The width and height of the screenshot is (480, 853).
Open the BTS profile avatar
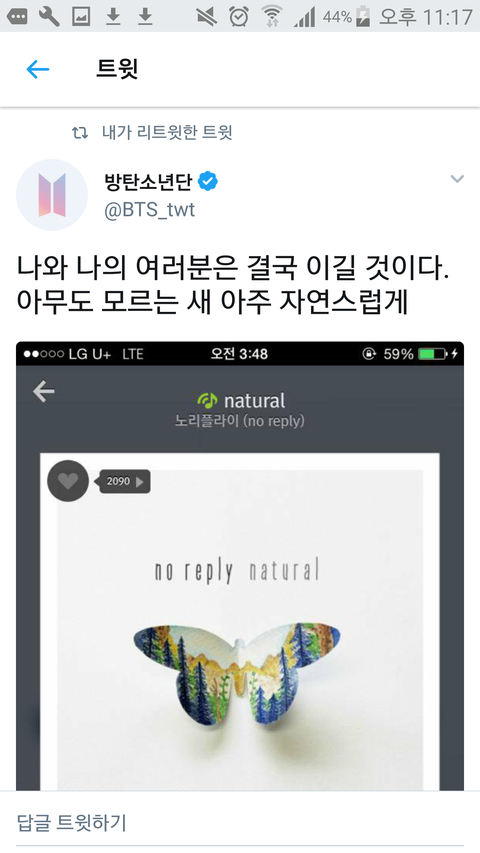click(x=52, y=195)
